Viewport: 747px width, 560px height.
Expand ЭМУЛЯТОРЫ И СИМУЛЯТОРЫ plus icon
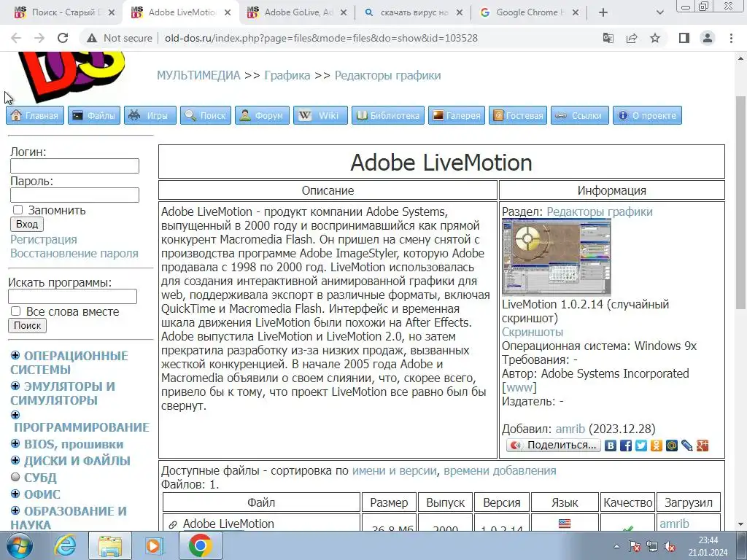[x=15, y=386]
